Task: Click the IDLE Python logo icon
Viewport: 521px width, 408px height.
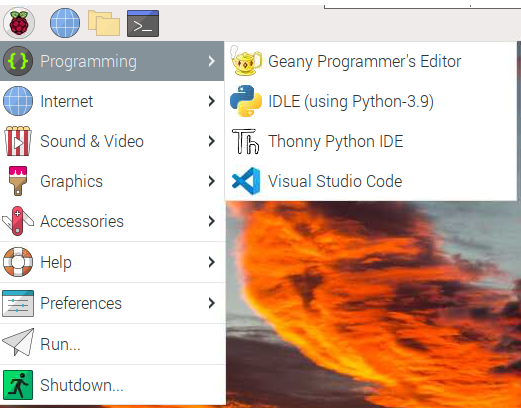Action: 246,101
